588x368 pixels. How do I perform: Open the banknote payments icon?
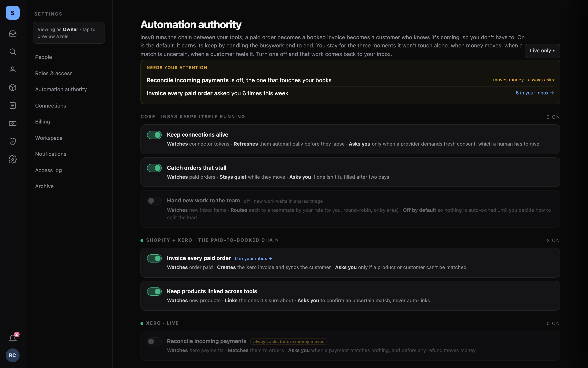[13, 124]
